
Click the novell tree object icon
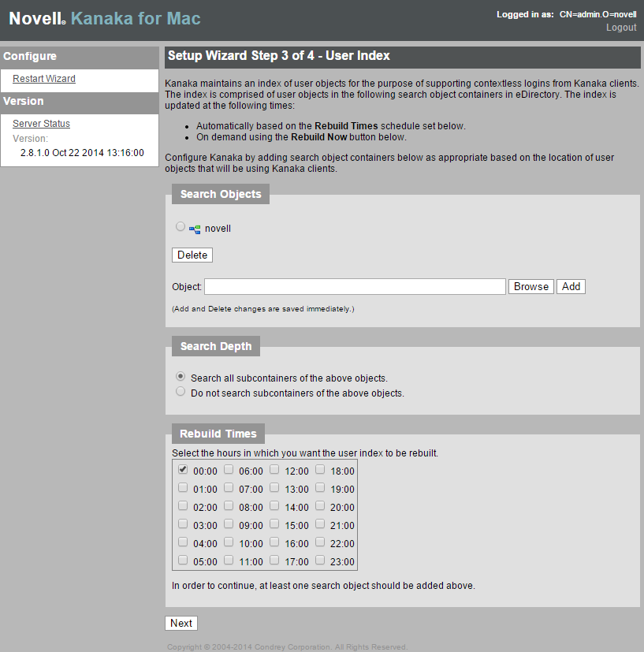pos(195,229)
